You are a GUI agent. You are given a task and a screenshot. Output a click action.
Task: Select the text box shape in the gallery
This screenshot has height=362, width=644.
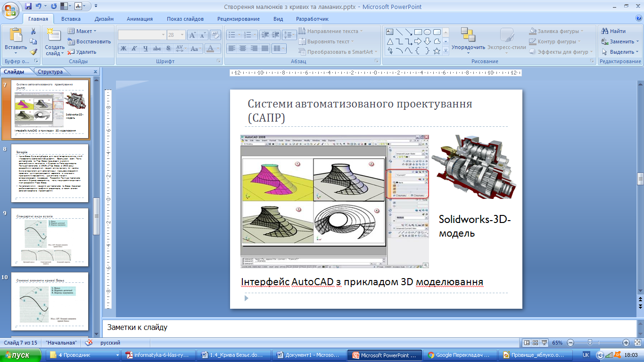[x=390, y=32]
